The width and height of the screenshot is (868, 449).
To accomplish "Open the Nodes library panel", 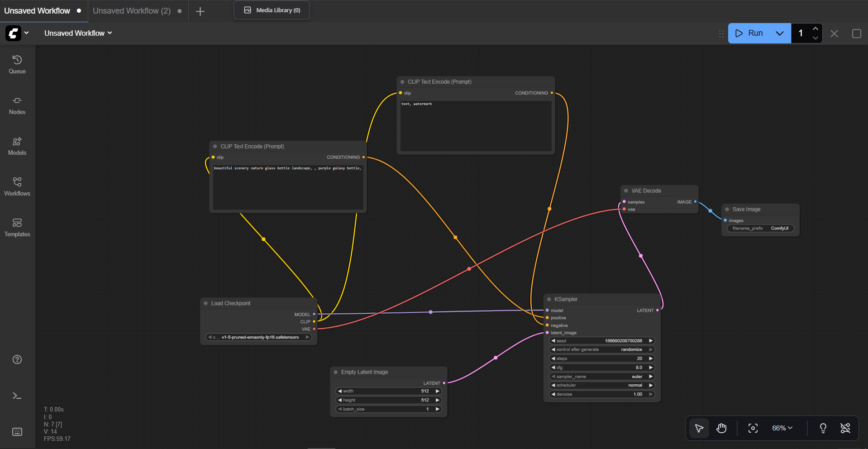I will pos(17,105).
